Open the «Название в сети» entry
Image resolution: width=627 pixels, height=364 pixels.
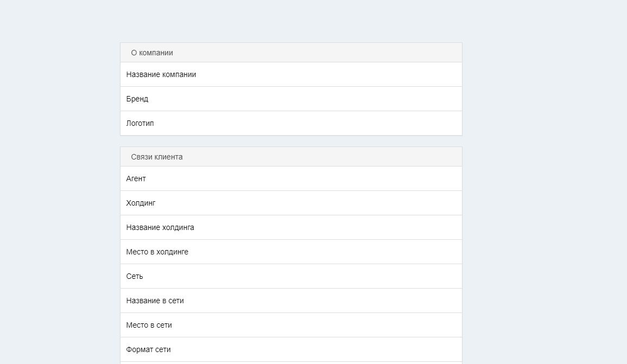tap(290, 301)
